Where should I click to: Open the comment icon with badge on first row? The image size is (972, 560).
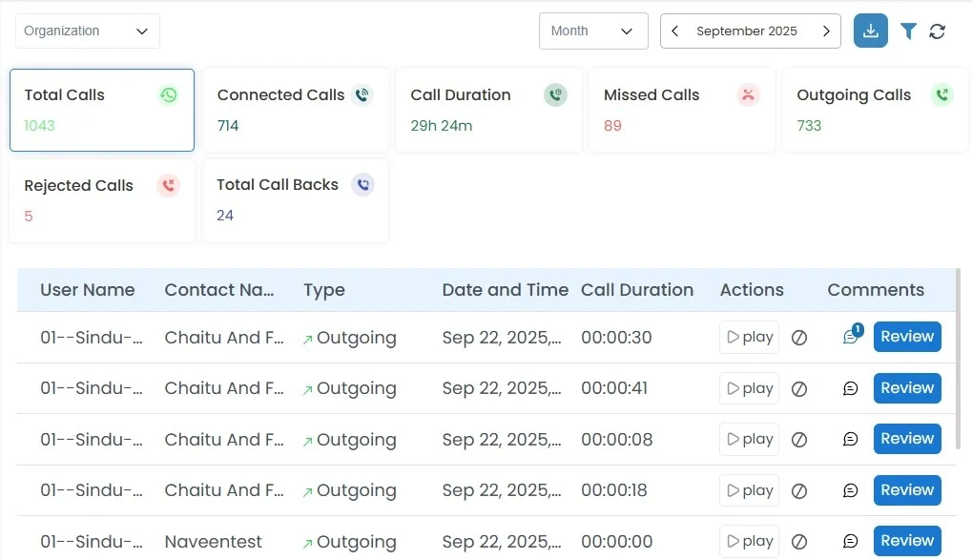[x=849, y=337]
